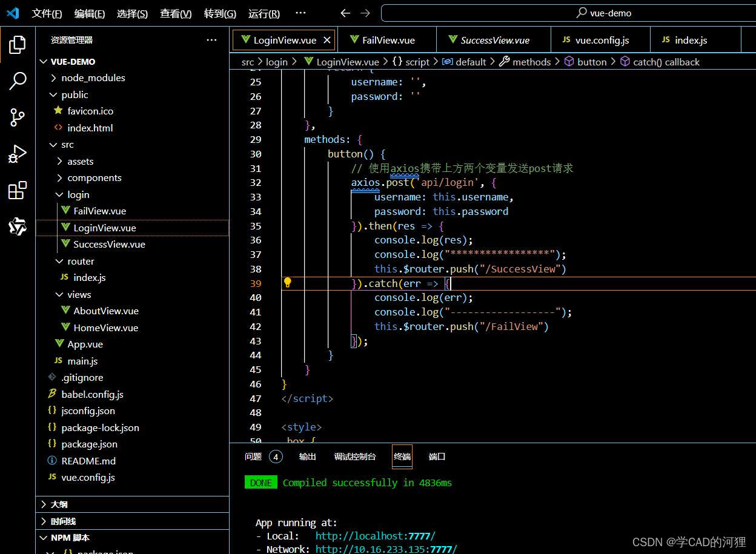Viewport: 756px width, 554px height.
Task: Open package-lock.json in the file tree
Action: tap(100, 427)
